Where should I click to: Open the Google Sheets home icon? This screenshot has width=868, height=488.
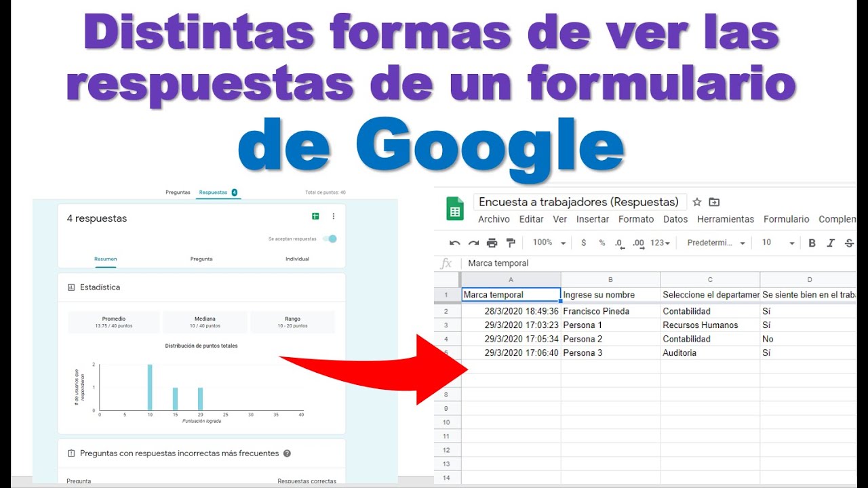click(x=455, y=209)
